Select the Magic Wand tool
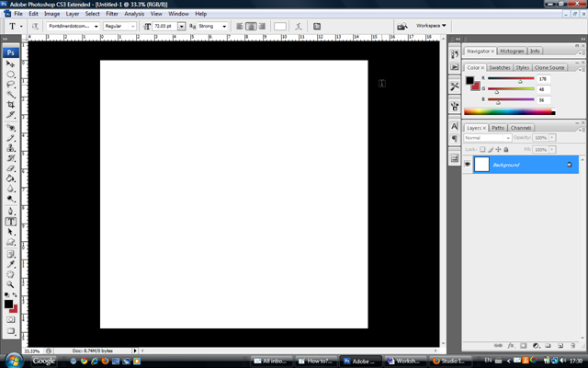Image resolution: width=588 pixels, height=368 pixels. [10, 94]
